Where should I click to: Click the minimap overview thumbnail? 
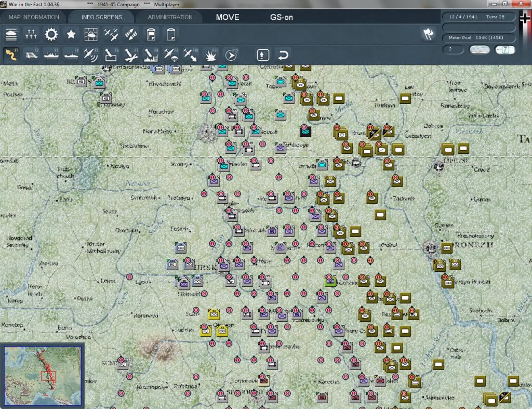pyautogui.click(x=43, y=376)
